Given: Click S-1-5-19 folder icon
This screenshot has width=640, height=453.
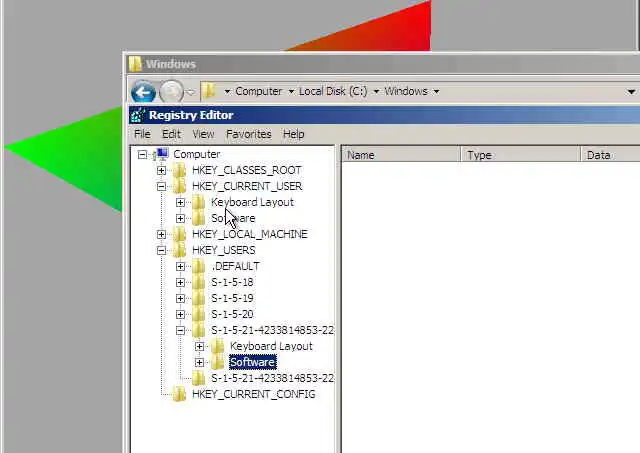Looking at the screenshot, I should 198,298.
